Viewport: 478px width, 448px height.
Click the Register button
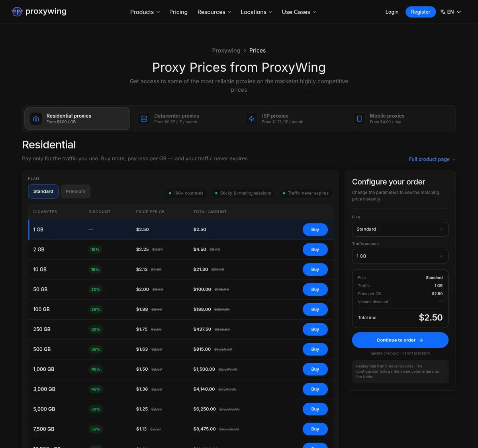[x=421, y=12]
